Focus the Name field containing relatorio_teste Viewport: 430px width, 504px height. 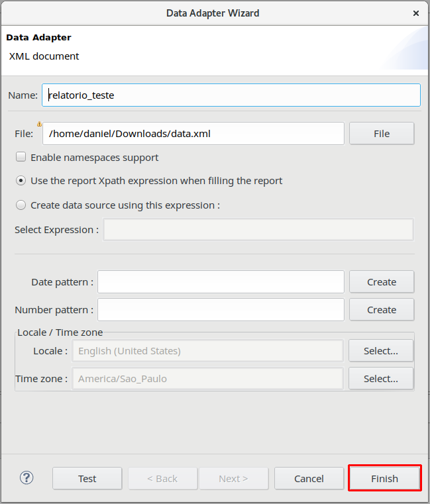[231, 95]
